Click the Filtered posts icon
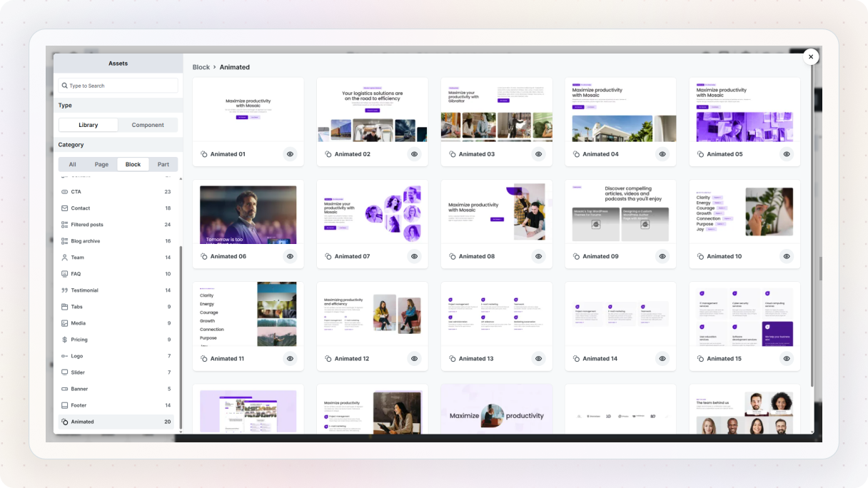This screenshot has width=868, height=488. click(x=64, y=225)
